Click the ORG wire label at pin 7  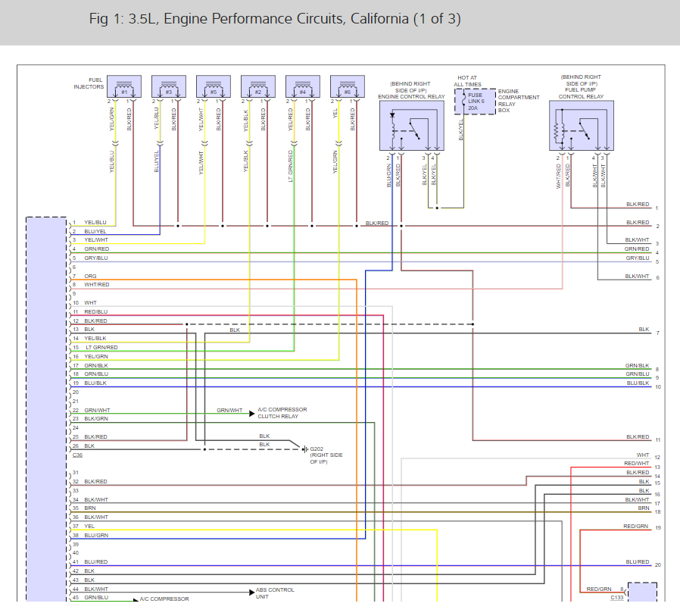pos(90,276)
